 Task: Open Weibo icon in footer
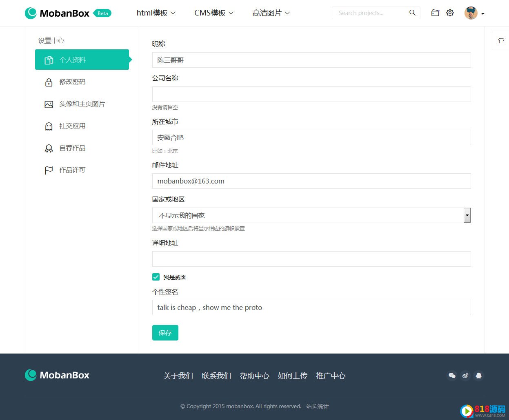point(465,376)
